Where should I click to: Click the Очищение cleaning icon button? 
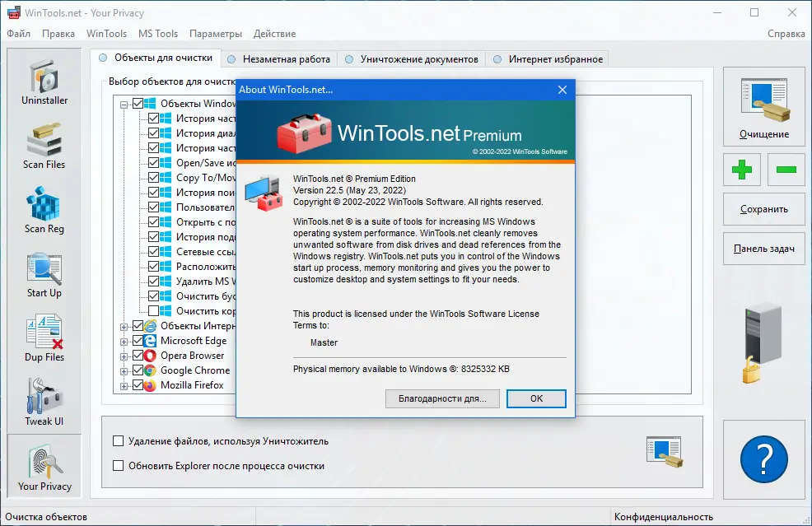pyautogui.click(x=764, y=107)
